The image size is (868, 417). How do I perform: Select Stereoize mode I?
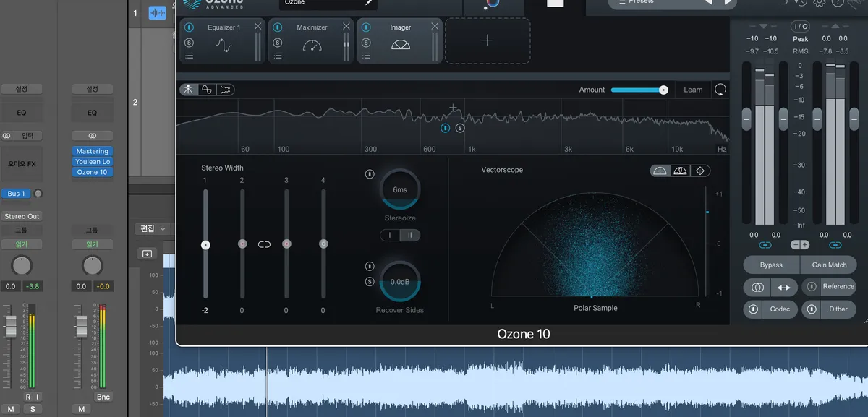390,235
